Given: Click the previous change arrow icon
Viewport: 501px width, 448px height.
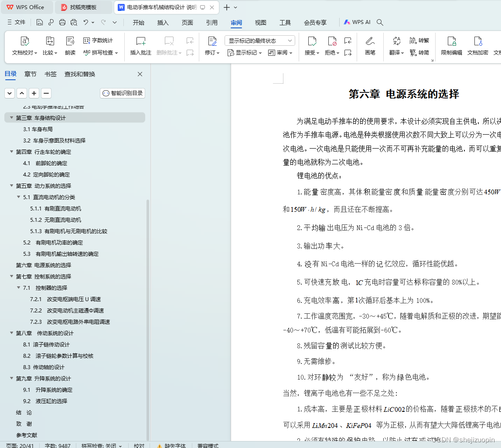Looking at the screenshot, I should [x=348, y=41].
